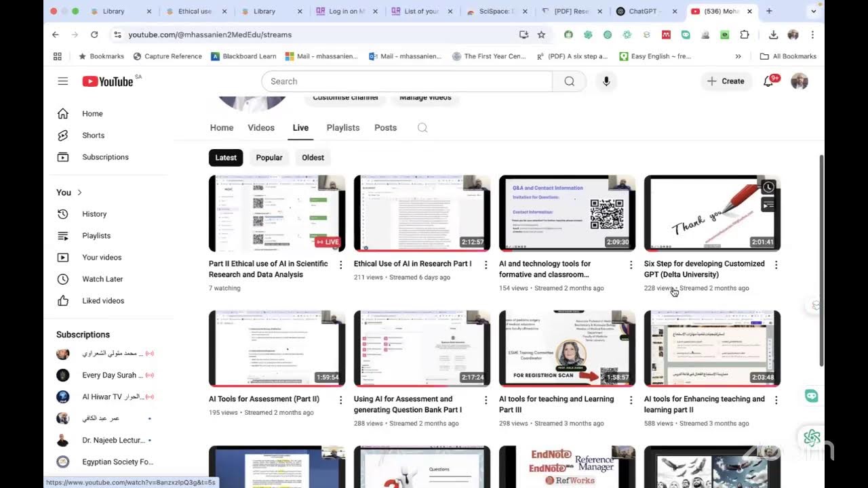Open new browser tab with plus
This screenshot has height=488, width=868.
click(769, 11)
